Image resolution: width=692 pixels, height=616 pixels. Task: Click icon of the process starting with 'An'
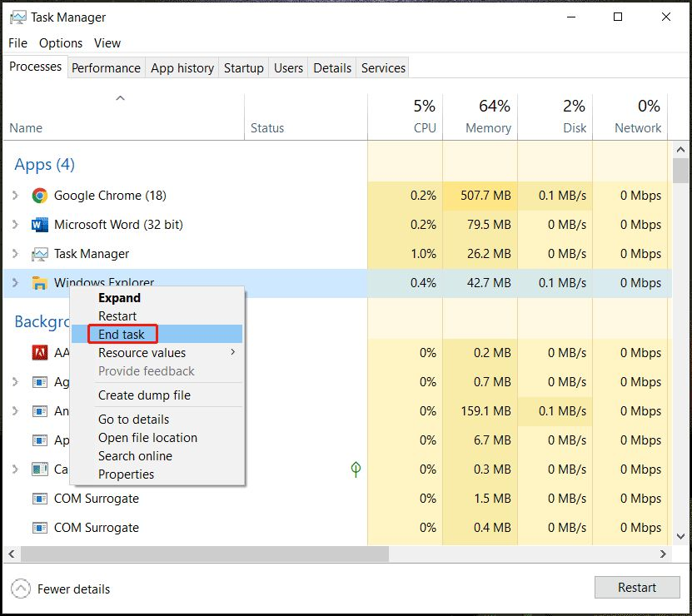[40, 411]
